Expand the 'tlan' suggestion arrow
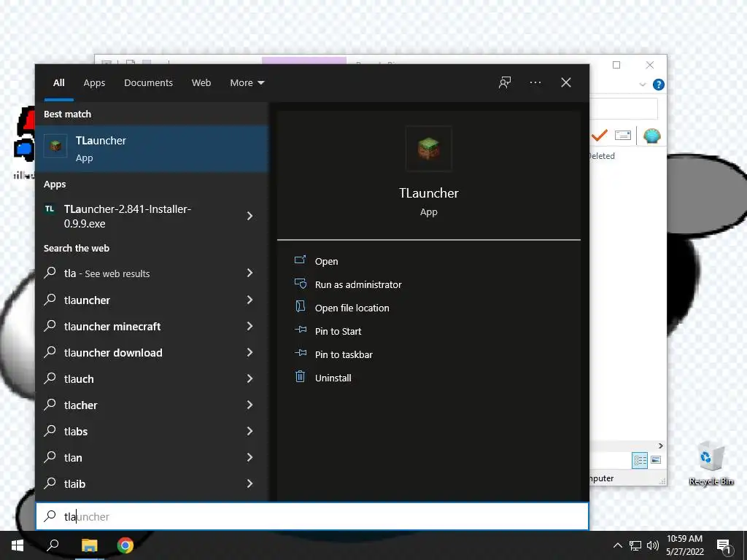The image size is (747, 560). [x=249, y=457]
